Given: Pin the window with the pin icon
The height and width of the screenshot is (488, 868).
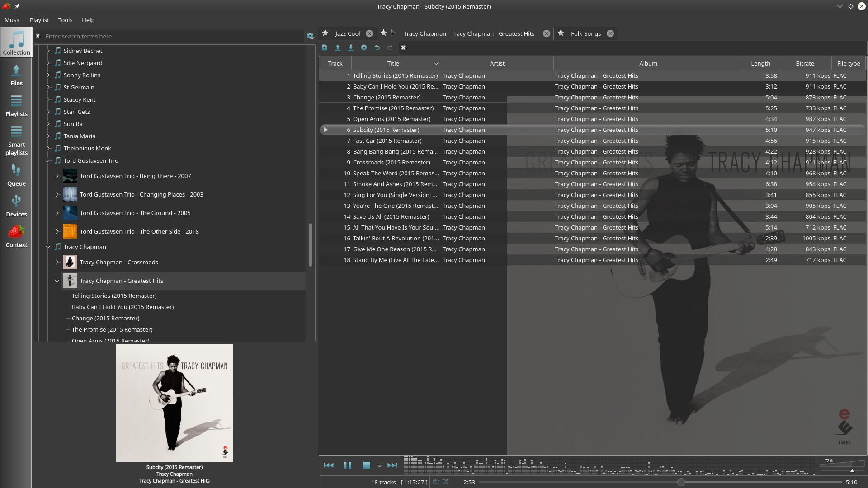Looking at the screenshot, I should pos(17,6).
